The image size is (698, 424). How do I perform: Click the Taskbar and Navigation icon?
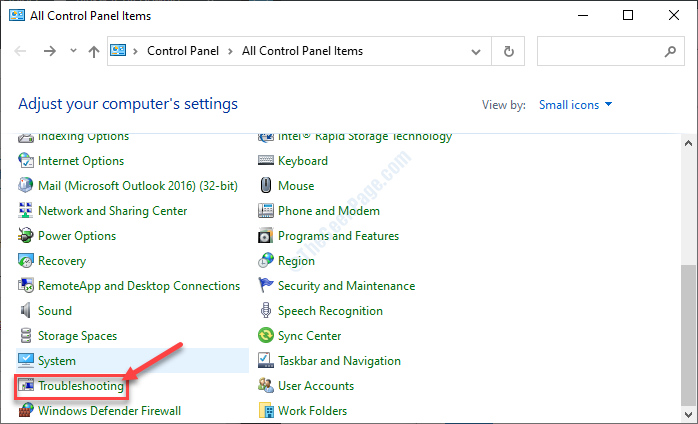(266, 360)
